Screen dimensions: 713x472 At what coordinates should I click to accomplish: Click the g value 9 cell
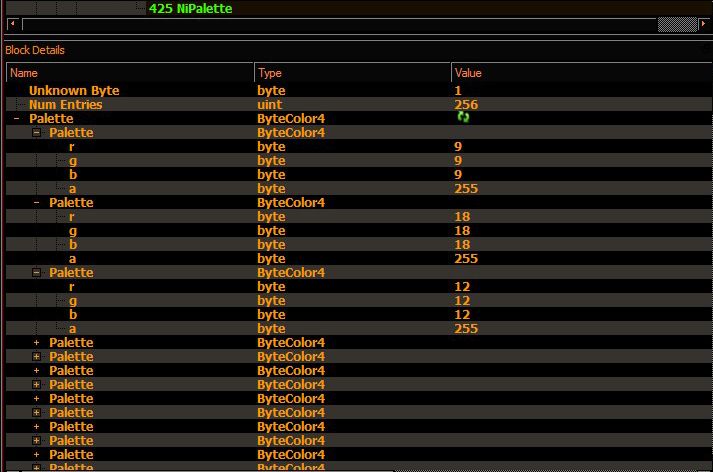coord(458,161)
